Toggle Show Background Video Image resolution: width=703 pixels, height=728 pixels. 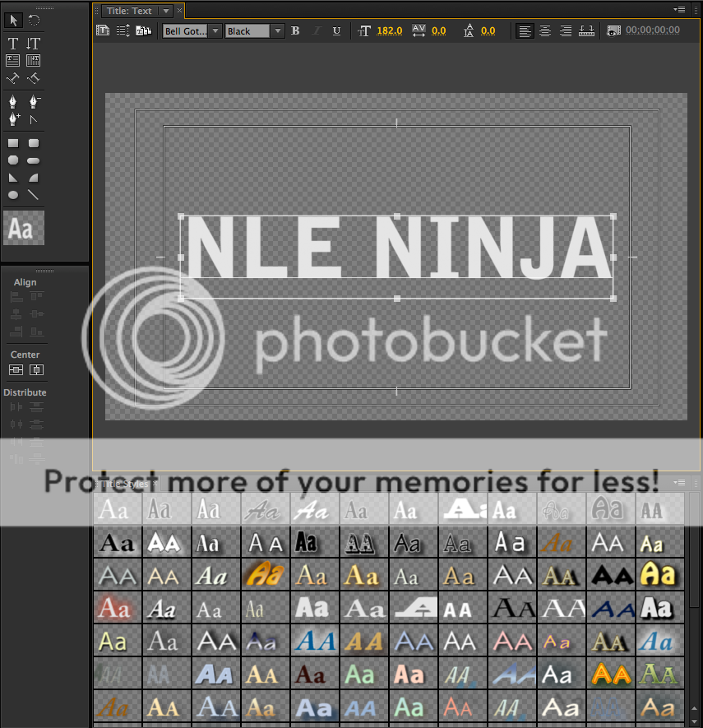[613, 30]
